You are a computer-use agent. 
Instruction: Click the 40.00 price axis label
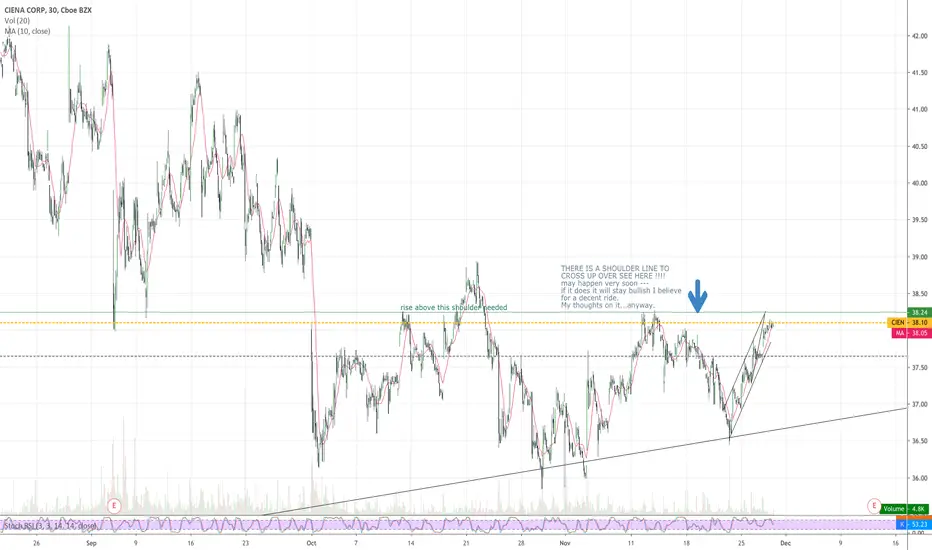pos(919,183)
